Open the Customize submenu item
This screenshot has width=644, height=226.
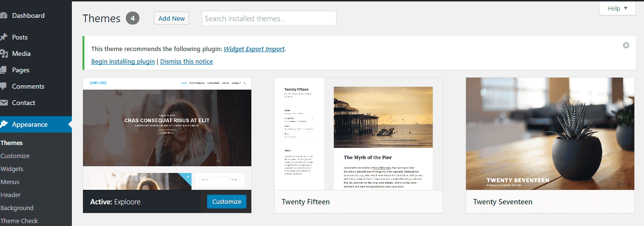click(15, 156)
